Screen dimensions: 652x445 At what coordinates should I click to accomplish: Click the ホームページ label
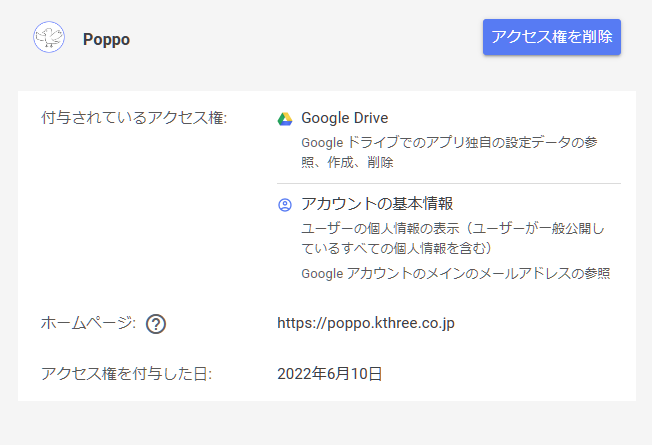tap(88, 323)
